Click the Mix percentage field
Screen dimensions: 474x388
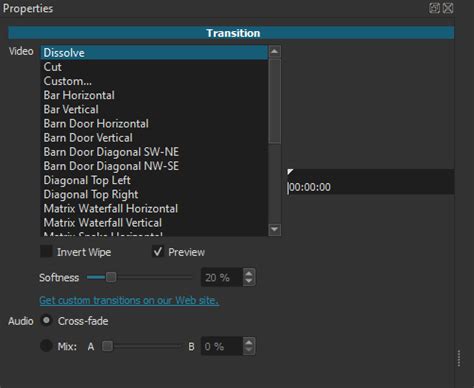[x=221, y=346]
